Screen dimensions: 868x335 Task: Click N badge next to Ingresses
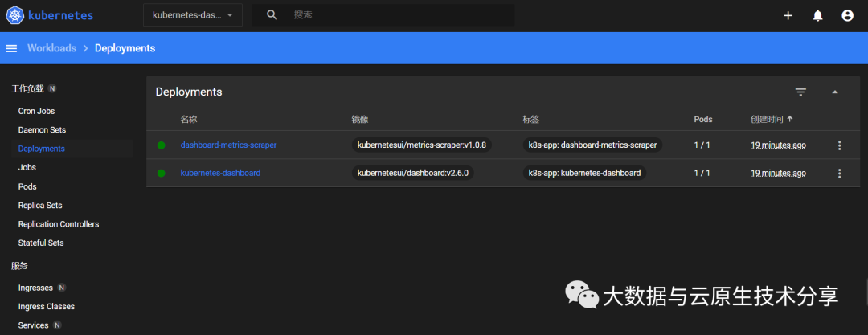pyautogui.click(x=62, y=288)
